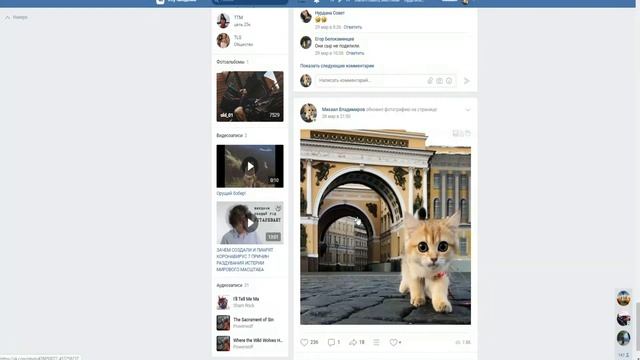This screenshot has width=640, height=360.
Task: Open the old_01 photo album thumbnail
Action: pyautogui.click(x=250, y=96)
